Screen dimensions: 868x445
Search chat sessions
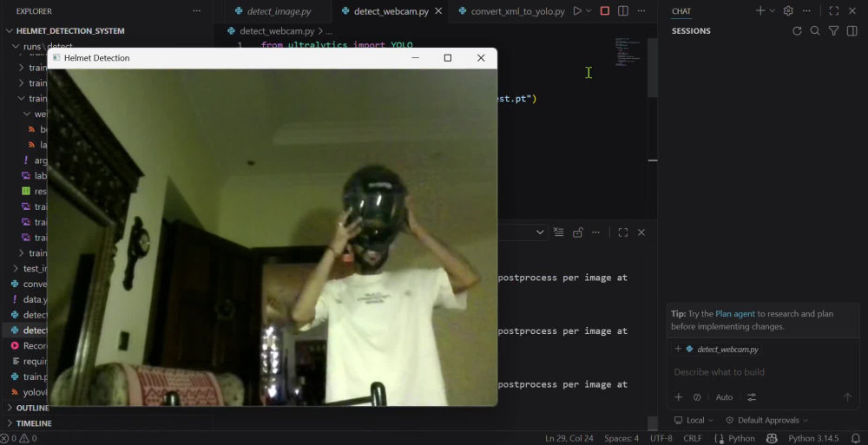(815, 31)
